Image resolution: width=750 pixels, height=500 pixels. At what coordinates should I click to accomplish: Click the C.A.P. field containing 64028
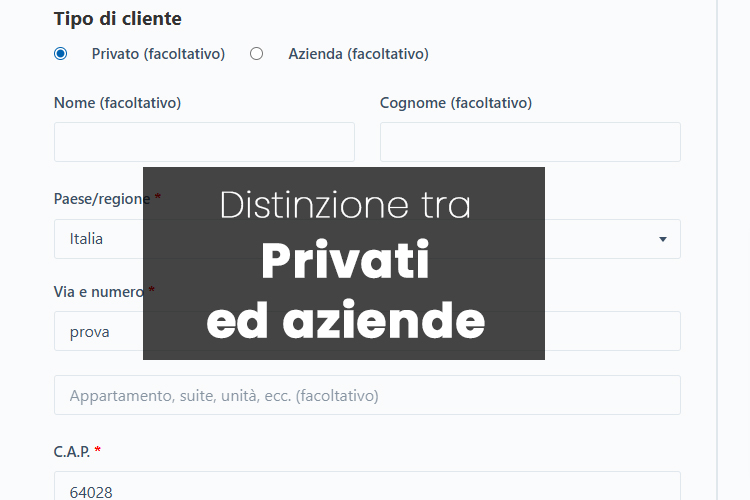coord(367,489)
